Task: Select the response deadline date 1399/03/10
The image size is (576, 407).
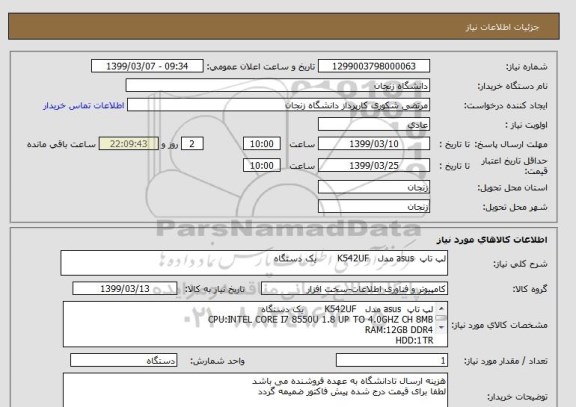Action: coord(374,144)
